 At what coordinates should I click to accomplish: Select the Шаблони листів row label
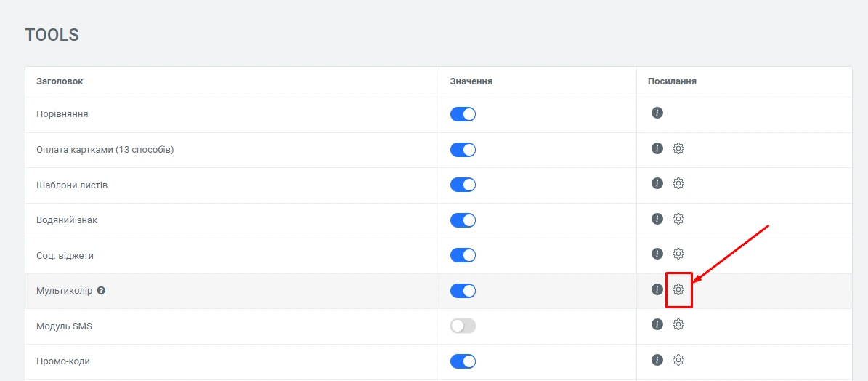pyautogui.click(x=72, y=185)
